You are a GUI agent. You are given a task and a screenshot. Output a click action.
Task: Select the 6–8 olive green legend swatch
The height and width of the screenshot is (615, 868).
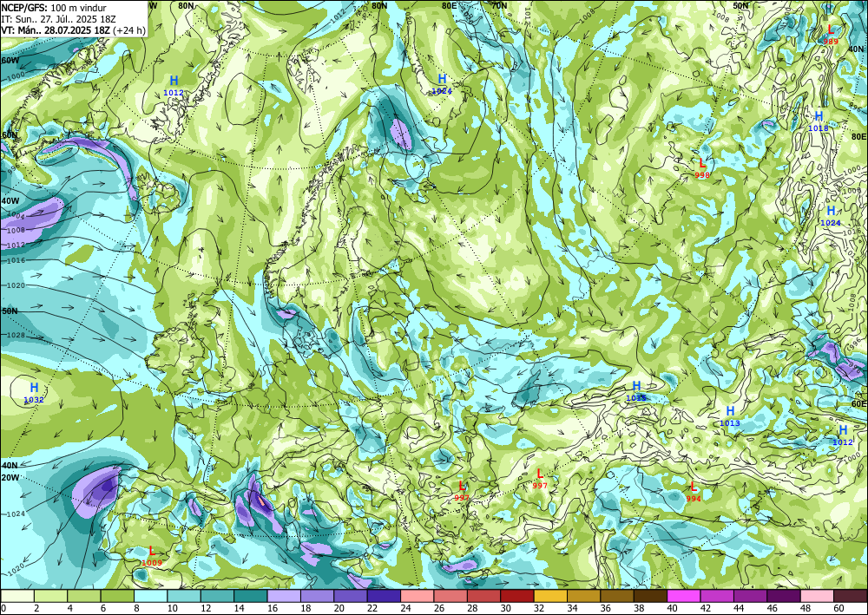(117, 596)
